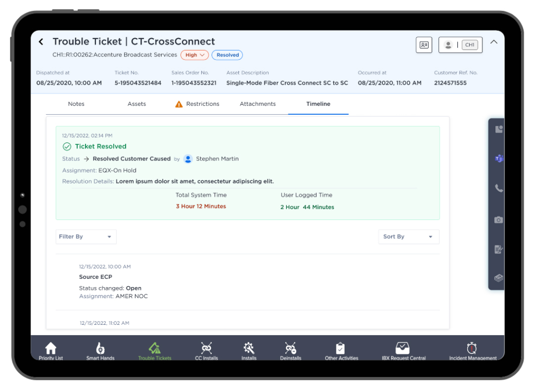Open CC Installs in bottom bar

pyautogui.click(x=207, y=351)
